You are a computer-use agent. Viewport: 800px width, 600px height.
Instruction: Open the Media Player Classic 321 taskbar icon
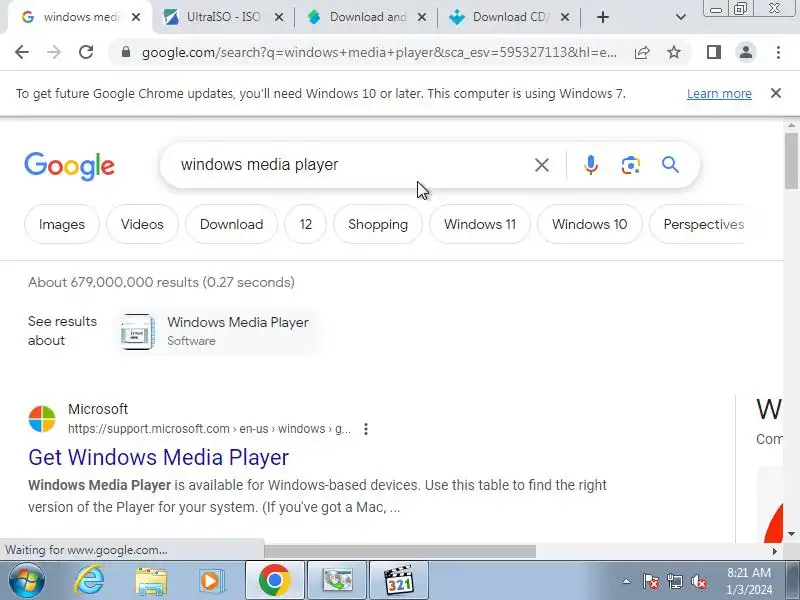click(x=398, y=580)
